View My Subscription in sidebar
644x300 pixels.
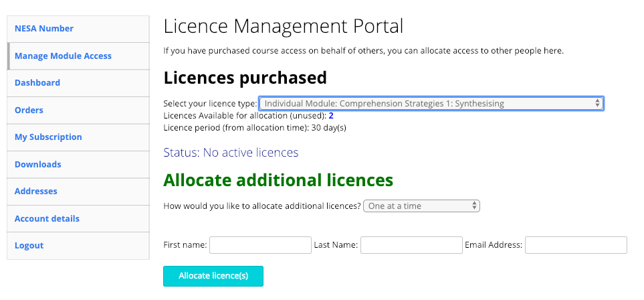48,137
